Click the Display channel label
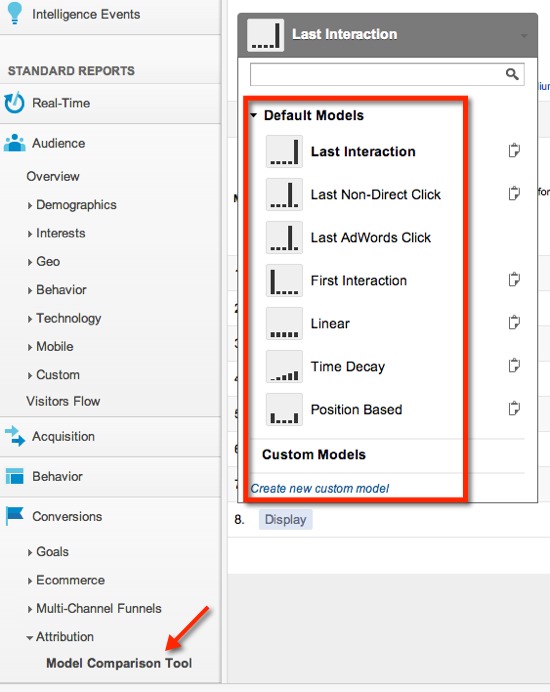550x692 pixels. click(x=285, y=519)
